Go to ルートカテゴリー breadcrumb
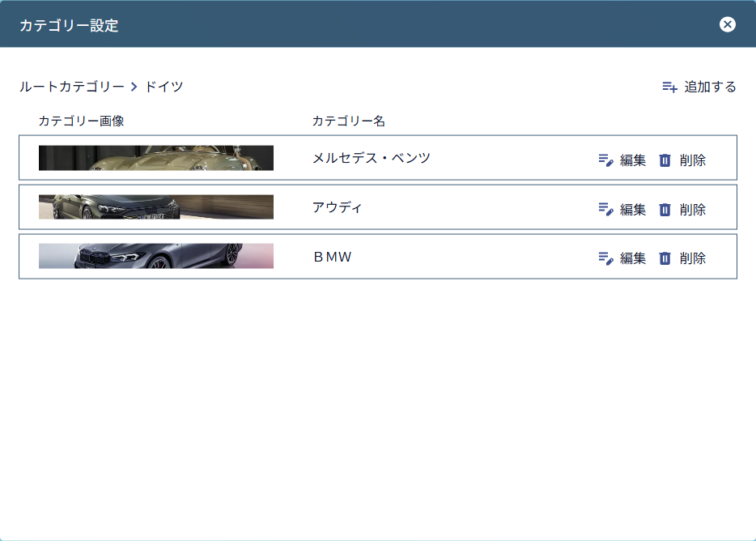756x541 pixels. click(72, 87)
